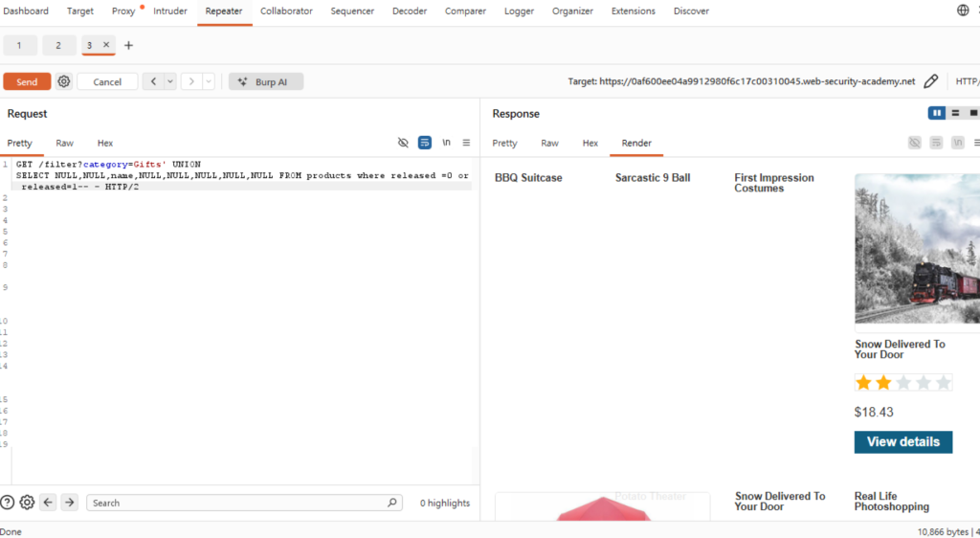Select the Repeater tab
Screen dimensions: 980x538
tap(224, 11)
